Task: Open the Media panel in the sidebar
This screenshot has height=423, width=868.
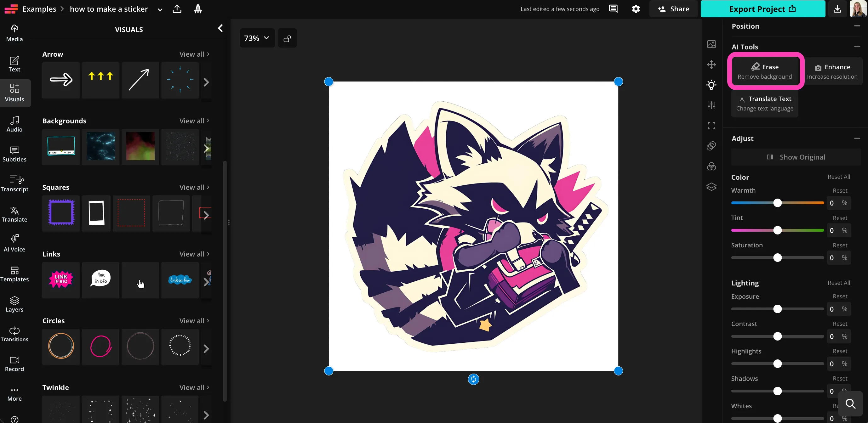Action: coord(14,32)
